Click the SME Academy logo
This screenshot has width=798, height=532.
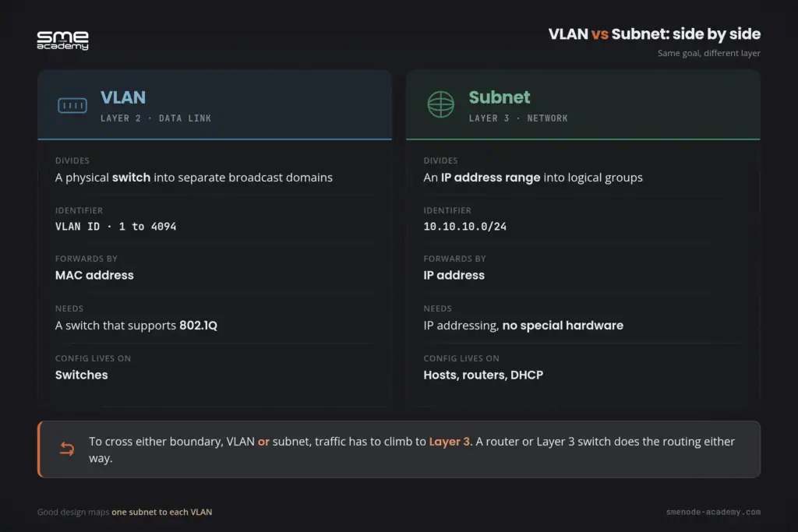click(x=62, y=41)
